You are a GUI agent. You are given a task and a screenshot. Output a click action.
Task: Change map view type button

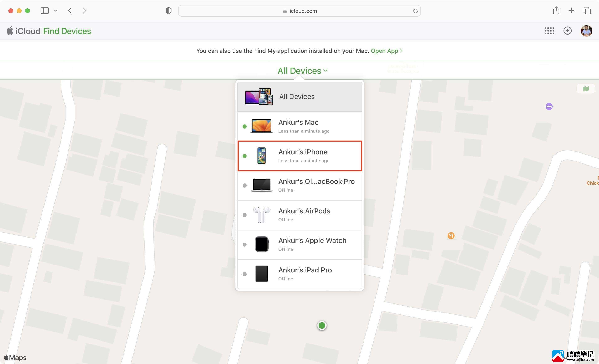(586, 89)
